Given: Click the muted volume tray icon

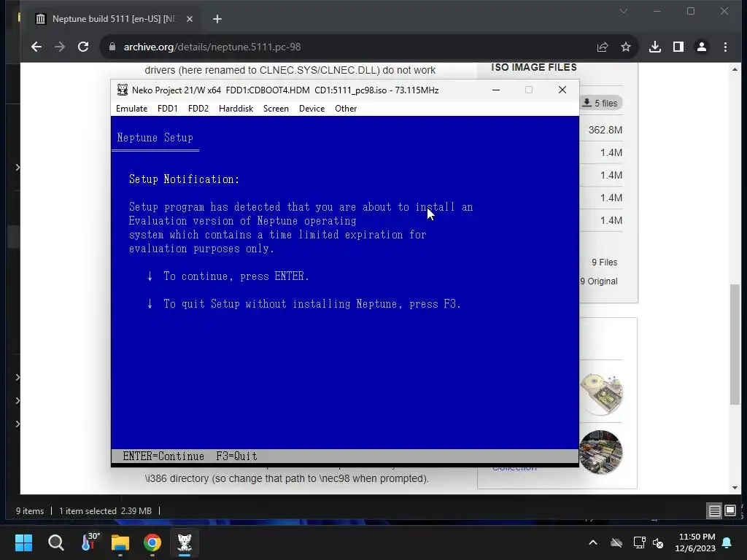Looking at the screenshot, I should coord(658,542).
